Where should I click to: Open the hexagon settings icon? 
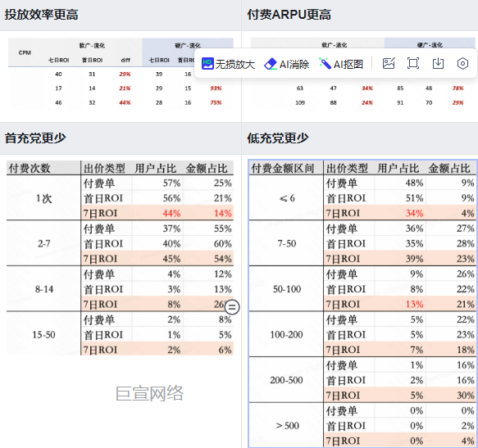[462, 63]
